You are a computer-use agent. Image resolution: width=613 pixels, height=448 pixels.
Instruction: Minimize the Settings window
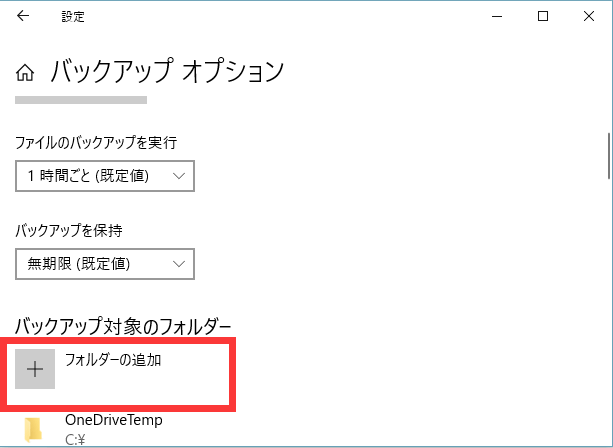point(497,15)
